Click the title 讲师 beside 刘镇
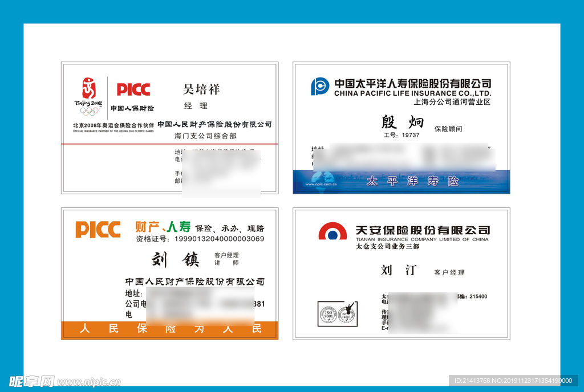584x392 pixels. (x=226, y=263)
